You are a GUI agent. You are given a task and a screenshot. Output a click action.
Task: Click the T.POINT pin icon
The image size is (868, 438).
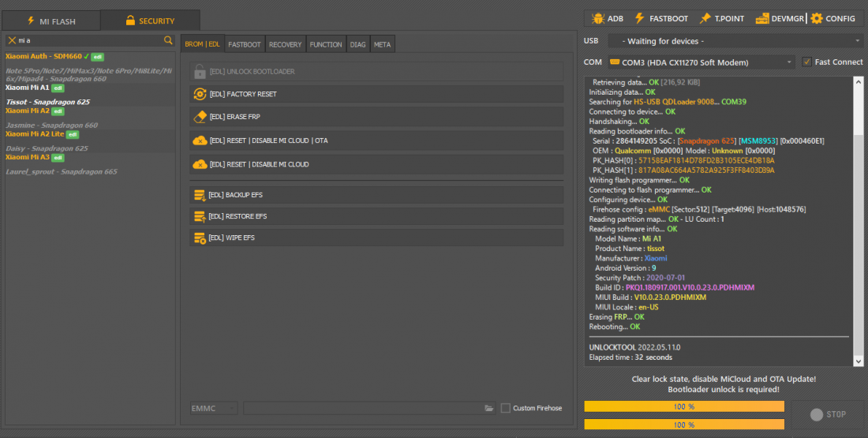click(x=705, y=18)
